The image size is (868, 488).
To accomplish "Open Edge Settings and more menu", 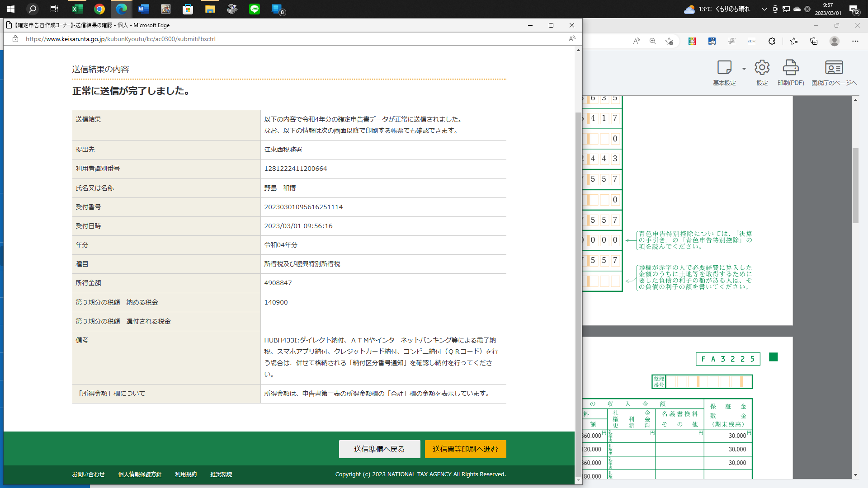I will (x=855, y=41).
